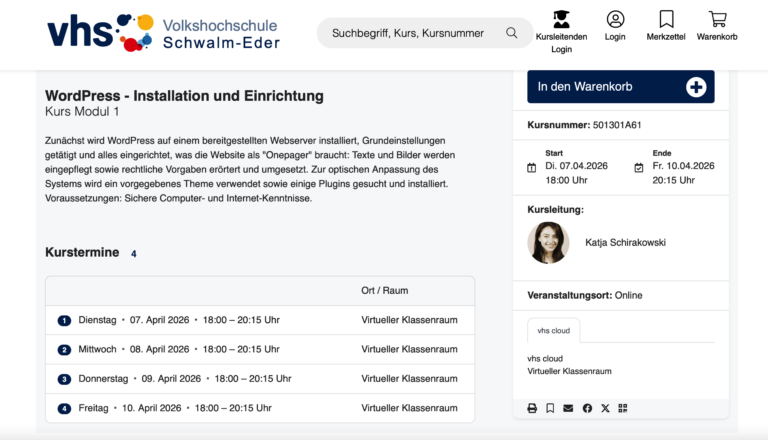Focus the Suchbegriff search input field
Screen dimensions: 768x440
pyautogui.click(x=410, y=33)
